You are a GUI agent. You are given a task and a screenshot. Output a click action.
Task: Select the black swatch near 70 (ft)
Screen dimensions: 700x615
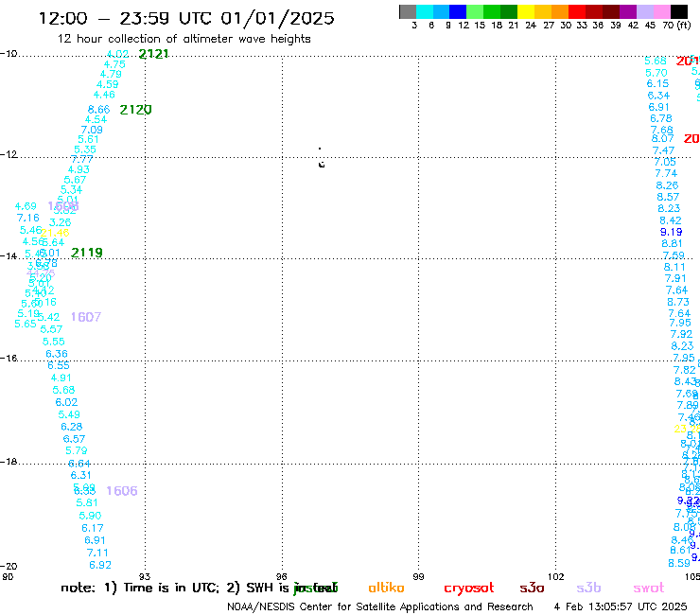679,11
